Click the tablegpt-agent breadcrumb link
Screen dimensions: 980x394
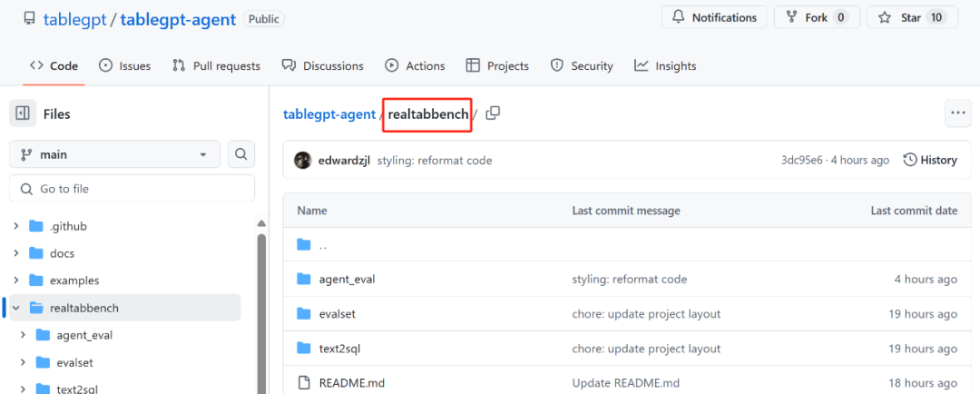pyautogui.click(x=329, y=114)
